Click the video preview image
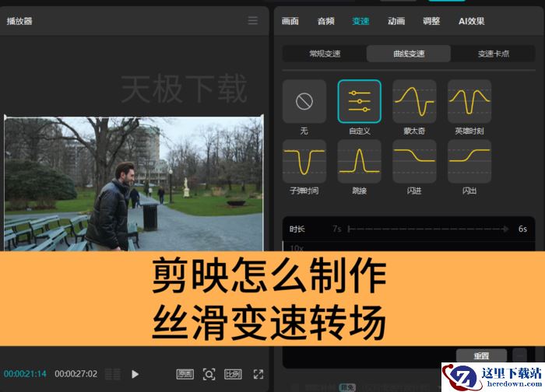Viewport: 545px width, 392px height. [134, 184]
